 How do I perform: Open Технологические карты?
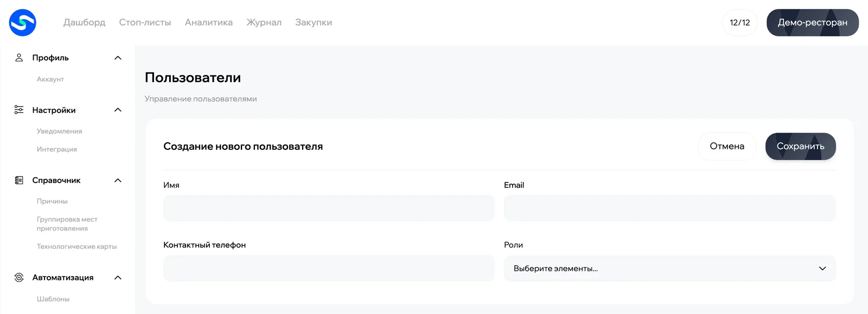tap(77, 247)
